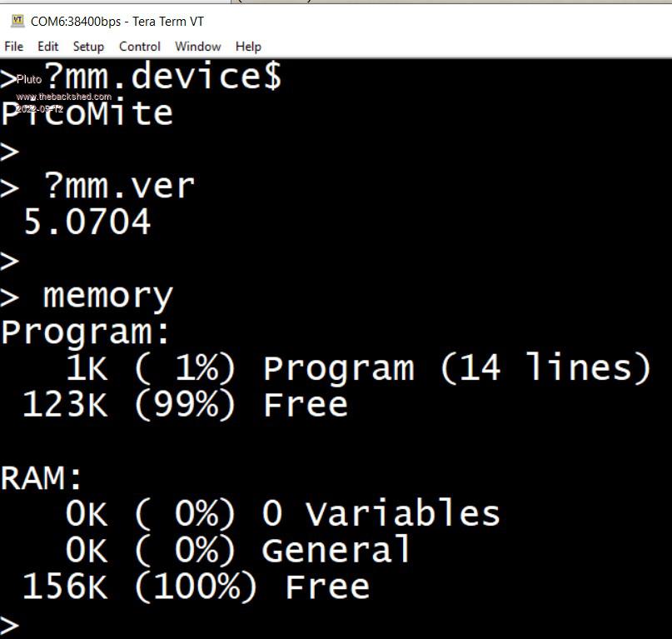Click the 5.0704 version output

coord(87,222)
